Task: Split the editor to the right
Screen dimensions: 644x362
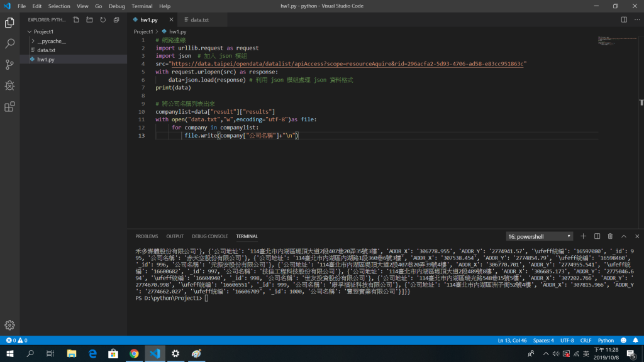Action: click(x=624, y=20)
